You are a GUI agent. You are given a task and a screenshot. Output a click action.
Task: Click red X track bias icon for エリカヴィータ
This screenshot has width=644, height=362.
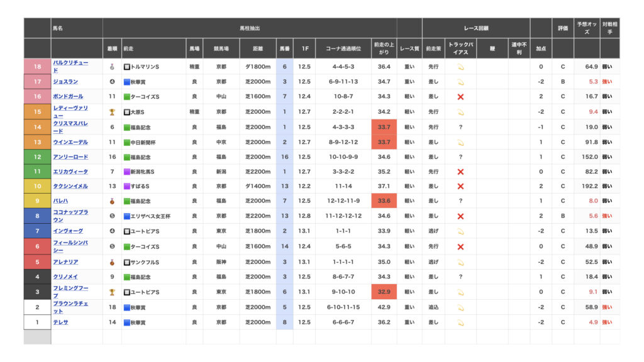coord(460,172)
